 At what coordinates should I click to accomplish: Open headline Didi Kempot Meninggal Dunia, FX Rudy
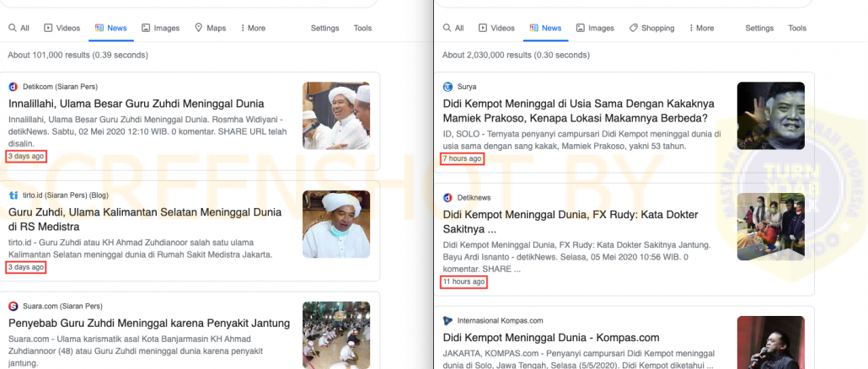coord(571,222)
